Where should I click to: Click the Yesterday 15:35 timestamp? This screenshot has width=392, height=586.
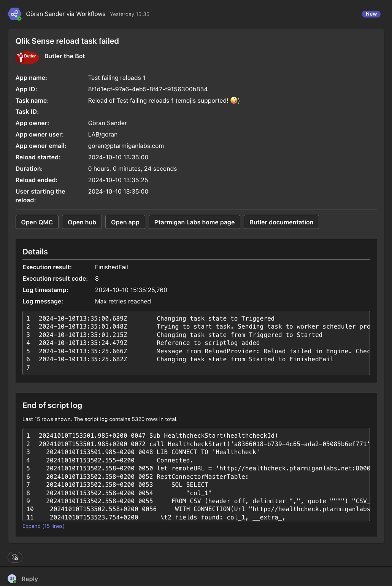point(130,14)
